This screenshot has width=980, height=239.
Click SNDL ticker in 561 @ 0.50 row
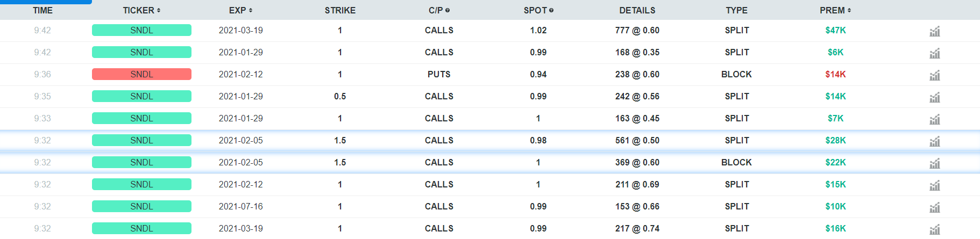coord(141,140)
